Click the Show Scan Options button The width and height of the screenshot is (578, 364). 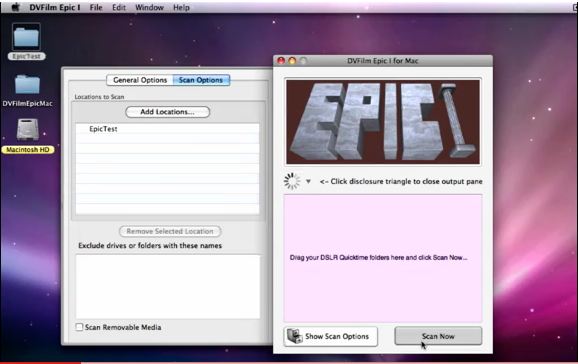tap(331, 336)
